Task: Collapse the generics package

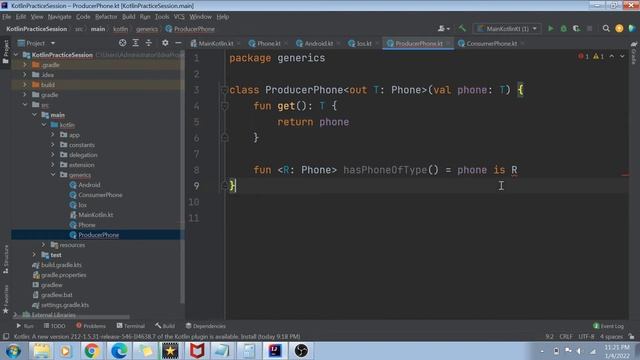Action: [53, 175]
